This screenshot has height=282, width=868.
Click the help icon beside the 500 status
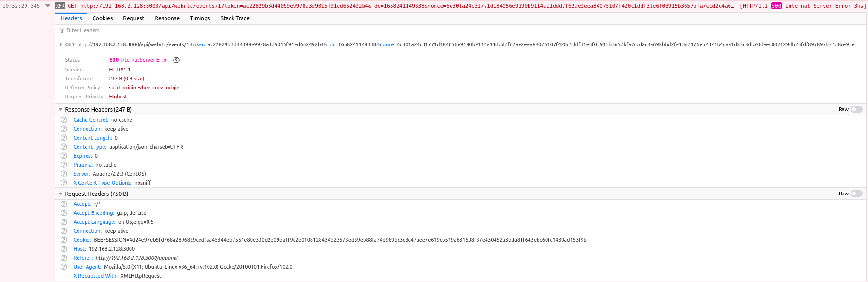coord(176,60)
